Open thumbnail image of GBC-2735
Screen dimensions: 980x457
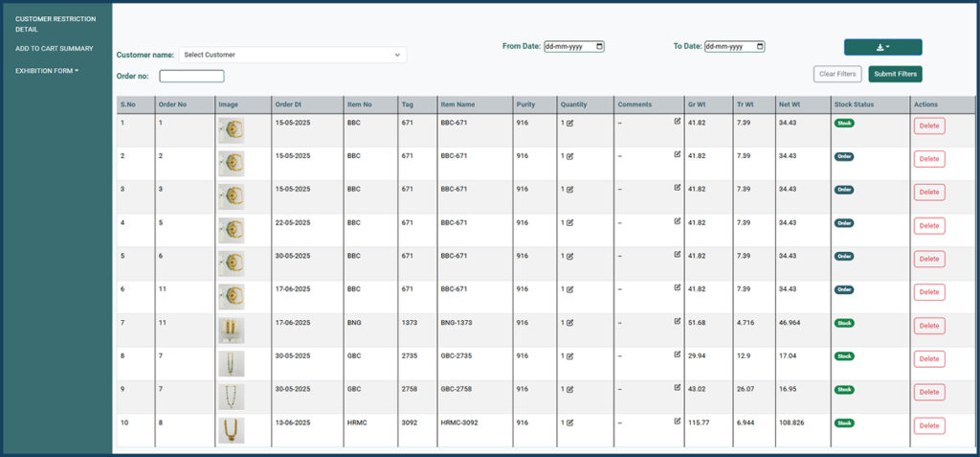tap(232, 364)
